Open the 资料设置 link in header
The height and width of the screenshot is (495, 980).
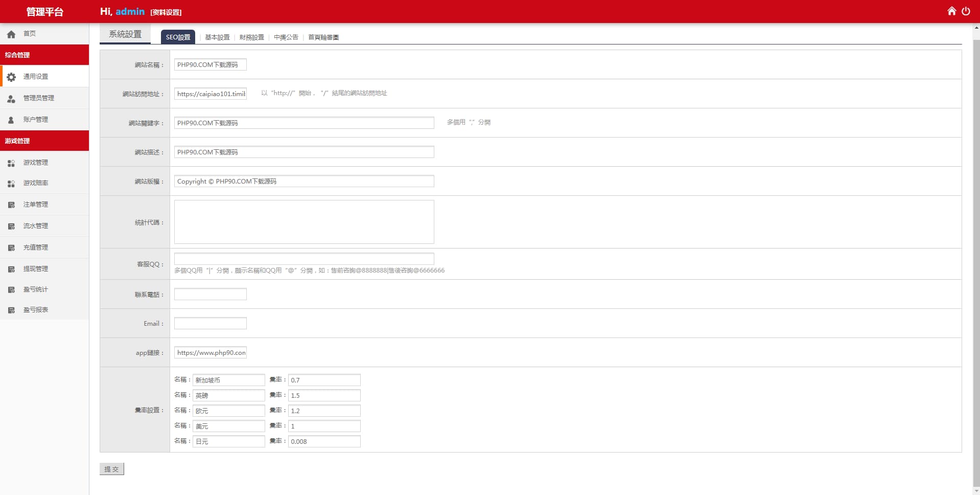tap(166, 12)
